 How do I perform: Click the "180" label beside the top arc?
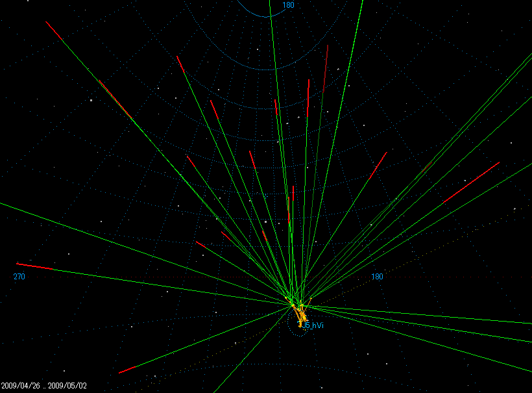(289, 5)
